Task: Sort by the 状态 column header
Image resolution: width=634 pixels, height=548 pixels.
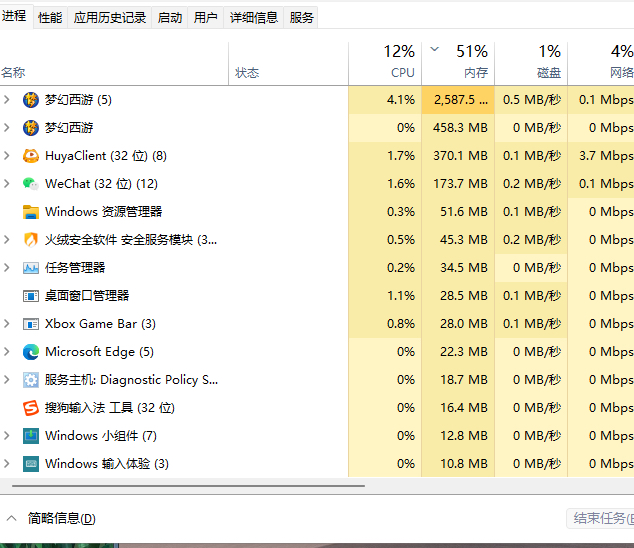Action: [x=288, y=64]
